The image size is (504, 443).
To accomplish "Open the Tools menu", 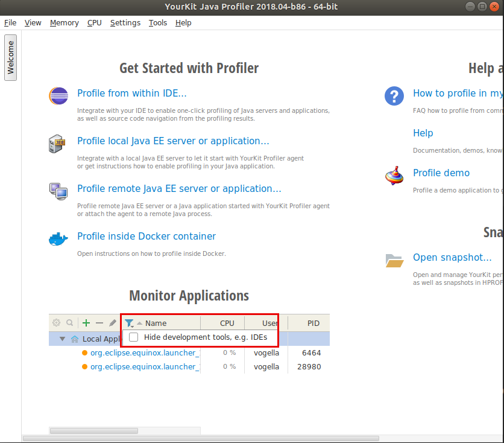I will pyautogui.click(x=158, y=23).
